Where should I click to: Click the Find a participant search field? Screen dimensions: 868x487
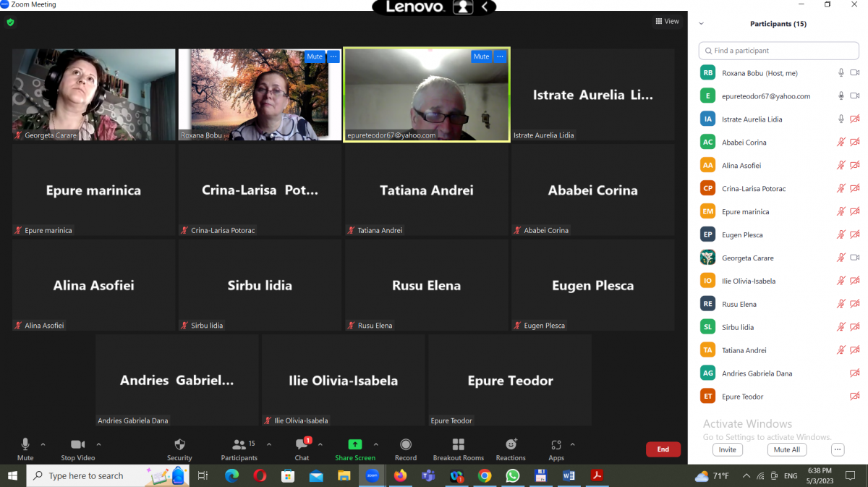pos(778,51)
